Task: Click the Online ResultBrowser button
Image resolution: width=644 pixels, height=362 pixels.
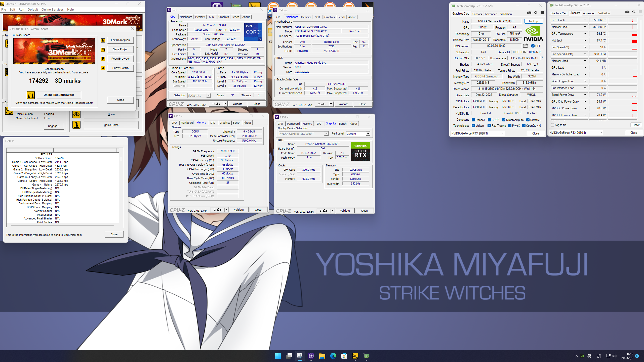Action: coord(59,95)
